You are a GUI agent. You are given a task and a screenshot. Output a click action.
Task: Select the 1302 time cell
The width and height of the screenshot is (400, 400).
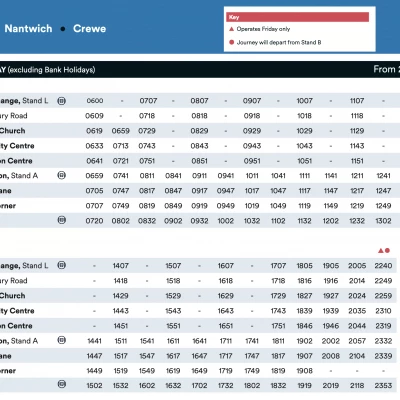click(x=383, y=221)
